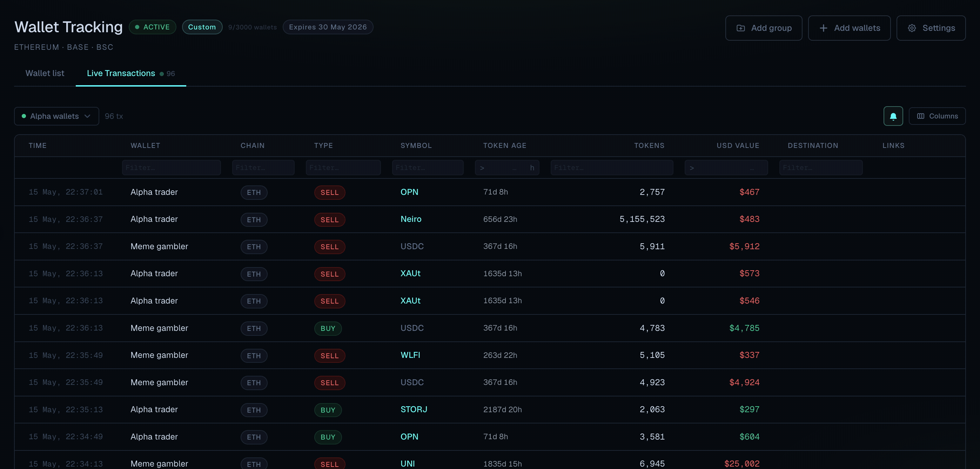The height and width of the screenshot is (469, 980).
Task: Click USDC symbol in the $5,912 row
Action: (412, 246)
